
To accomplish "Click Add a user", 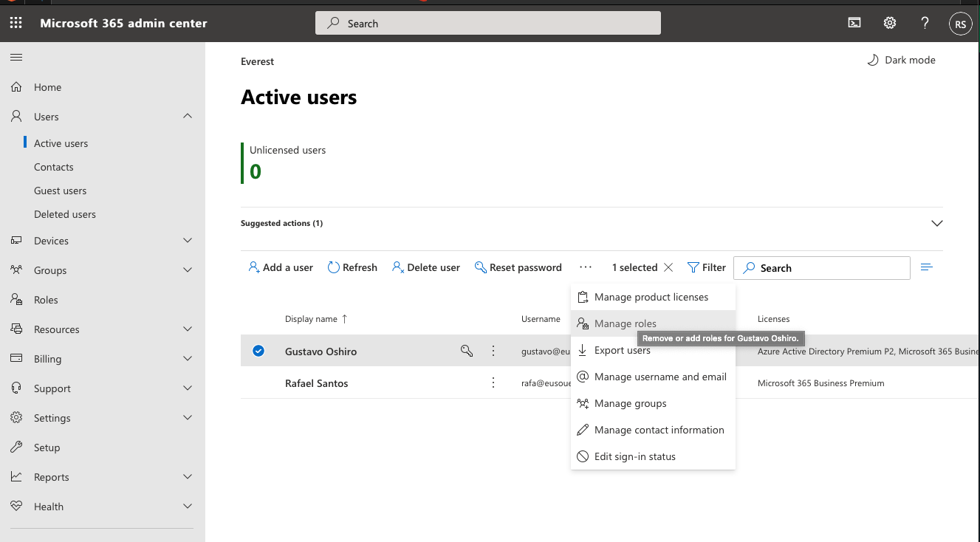I will 281,267.
